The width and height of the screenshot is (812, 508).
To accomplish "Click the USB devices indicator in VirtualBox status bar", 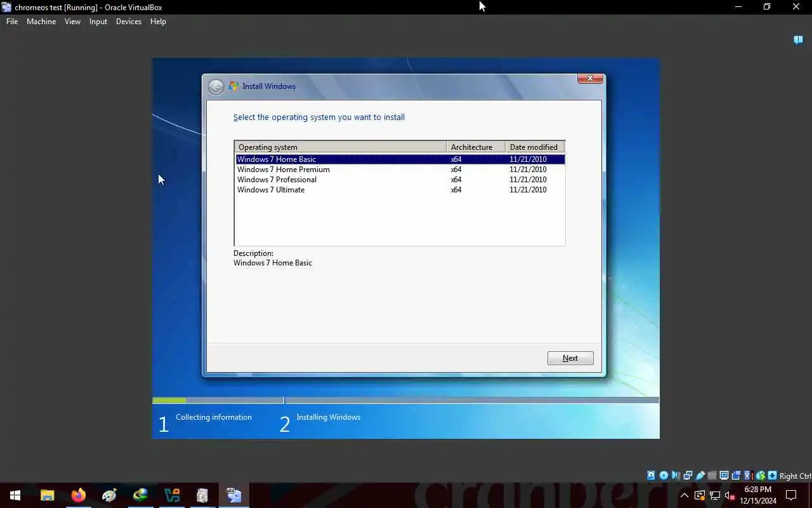I will (700, 476).
